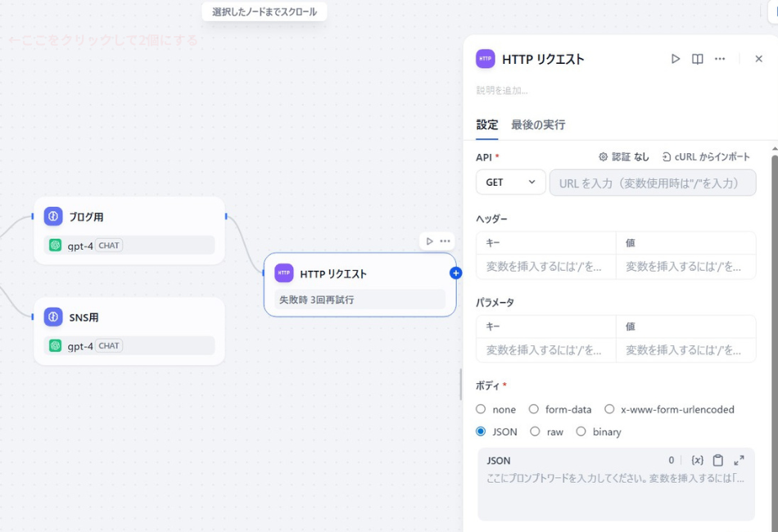
Task: Select the none body radio option
Action: (481, 409)
